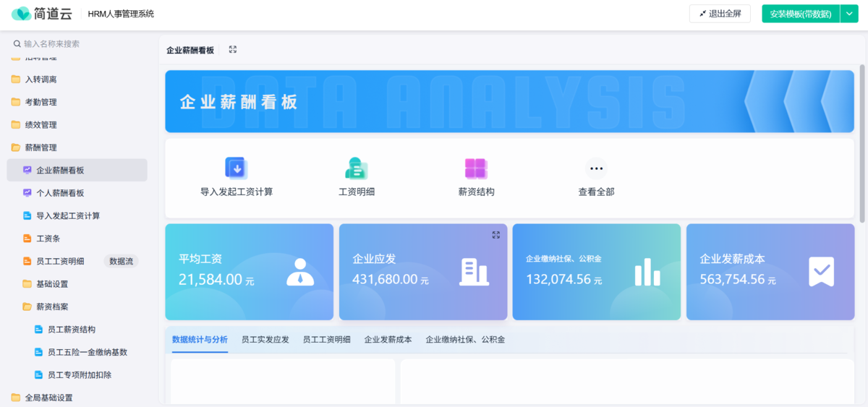This screenshot has width=868, height=407.
Task: Click the 薪资结构 pink grid icon
Action: [x=476, y=168]
